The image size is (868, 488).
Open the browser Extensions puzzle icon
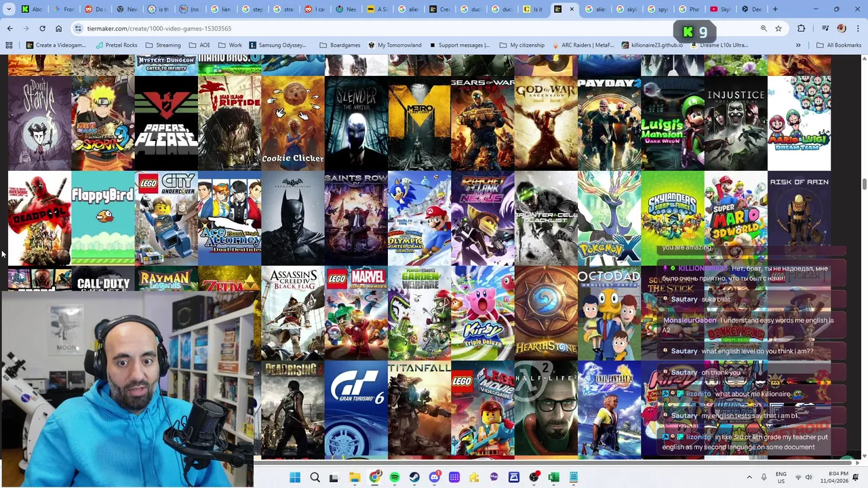point(802,28)
